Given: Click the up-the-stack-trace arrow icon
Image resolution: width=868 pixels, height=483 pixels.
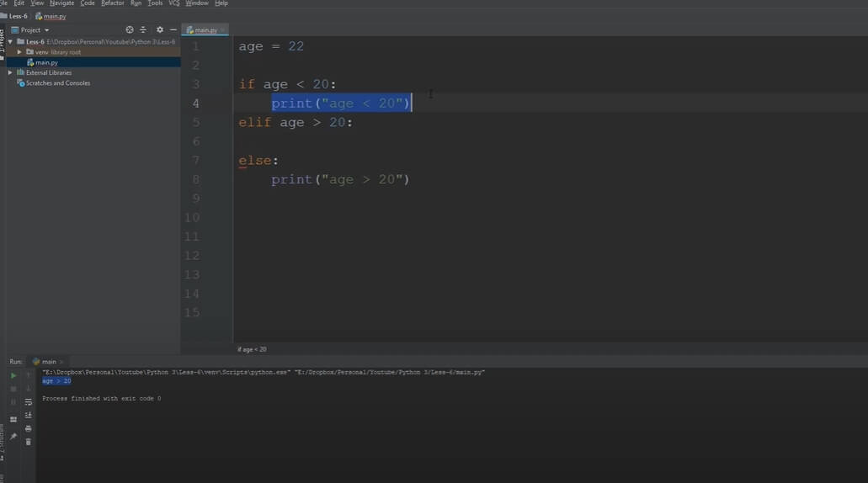Looking at the screenshot, I should tap(29, 375).
